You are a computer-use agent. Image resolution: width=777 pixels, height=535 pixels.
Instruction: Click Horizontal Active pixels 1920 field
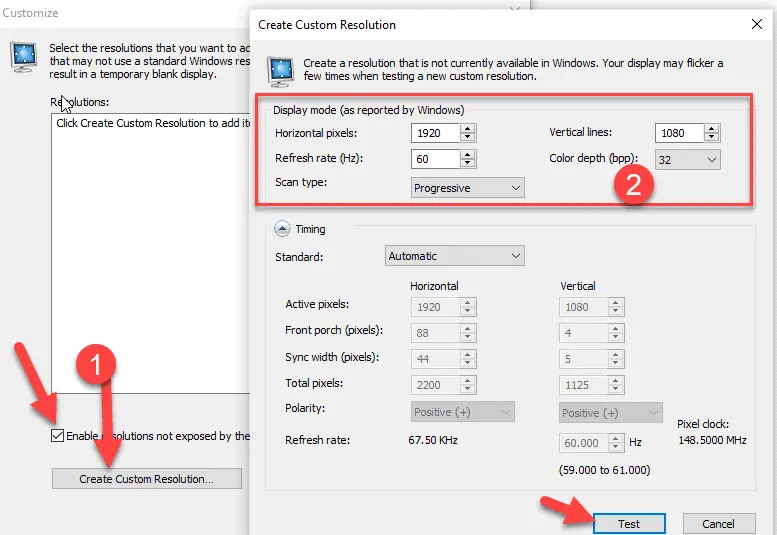pos(436,307)
